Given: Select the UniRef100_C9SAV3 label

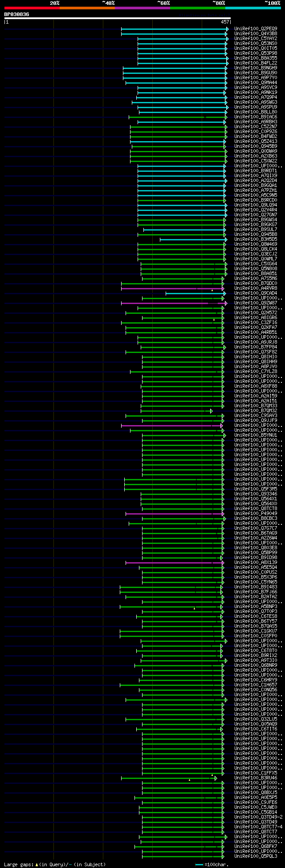Looking at the screenshot, I should 256,415.
